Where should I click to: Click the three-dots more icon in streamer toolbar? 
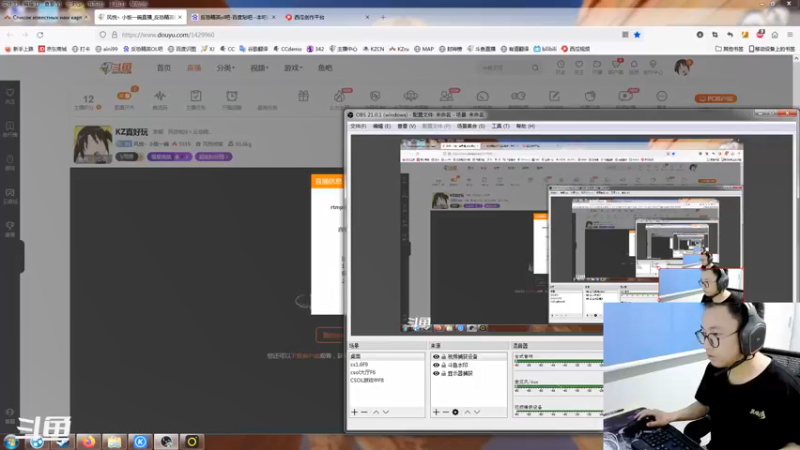662,96
